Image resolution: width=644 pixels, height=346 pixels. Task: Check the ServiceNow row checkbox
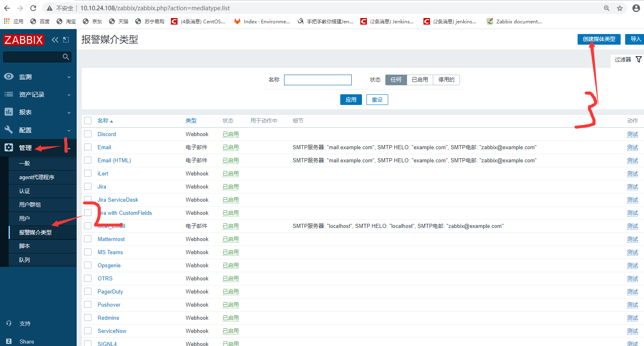[88, 331]
